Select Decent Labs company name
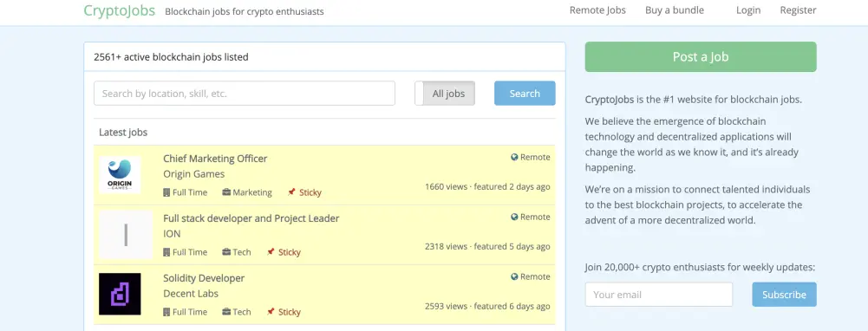 tap(191, 294)
